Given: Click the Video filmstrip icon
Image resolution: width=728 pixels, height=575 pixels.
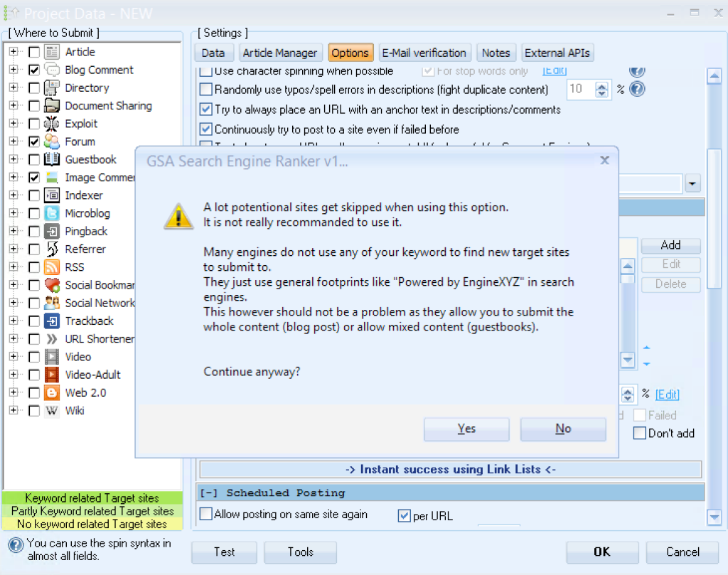Looking at the screenshot, I should pos(51,357).
